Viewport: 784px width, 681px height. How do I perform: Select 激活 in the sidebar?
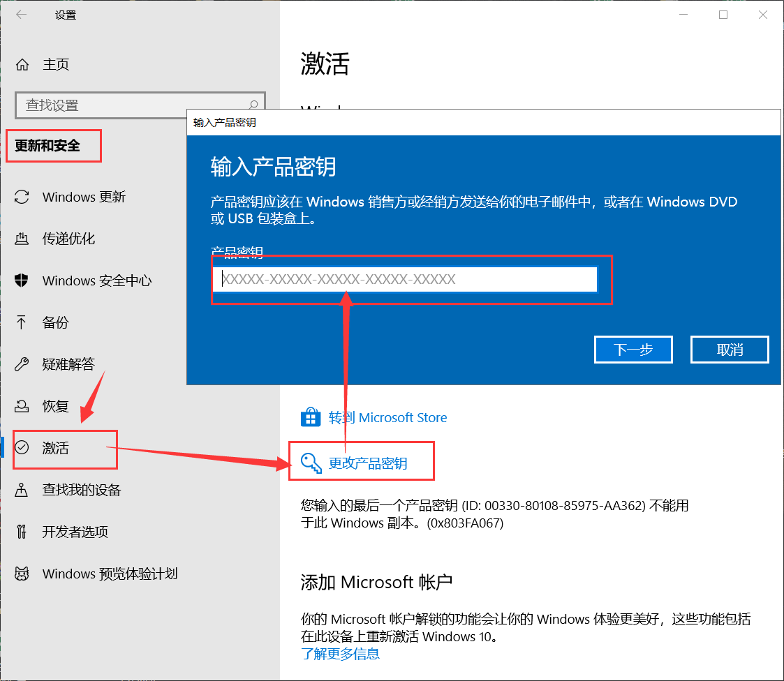[x=55, y=448]
